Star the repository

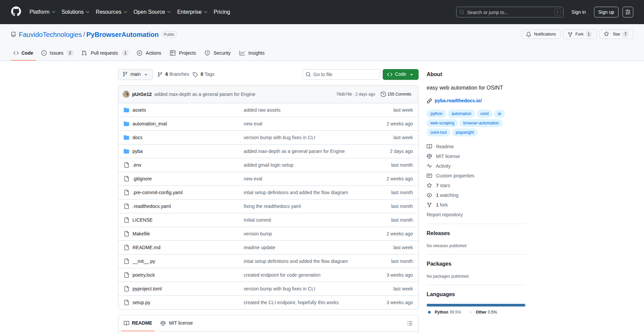(x=616, y=34)
